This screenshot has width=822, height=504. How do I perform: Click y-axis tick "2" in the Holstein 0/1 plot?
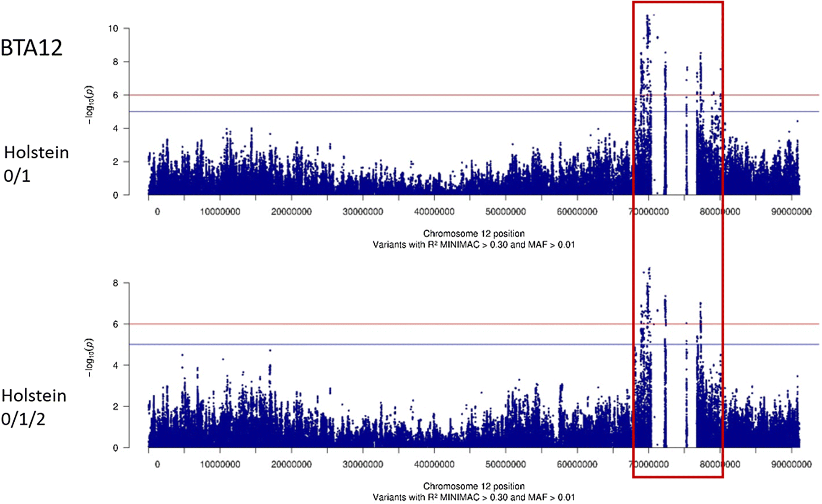[115, 162]
